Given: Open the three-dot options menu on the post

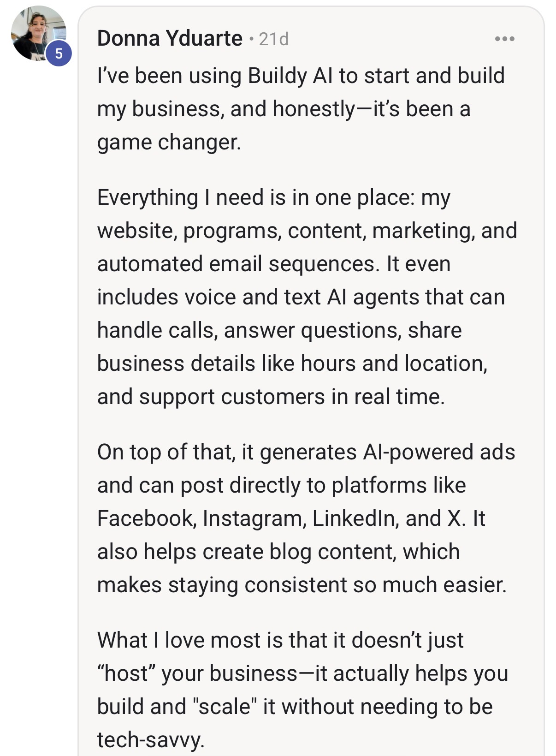Looking at the screenshot, I should pyautogui.click(x=504, y=39).
